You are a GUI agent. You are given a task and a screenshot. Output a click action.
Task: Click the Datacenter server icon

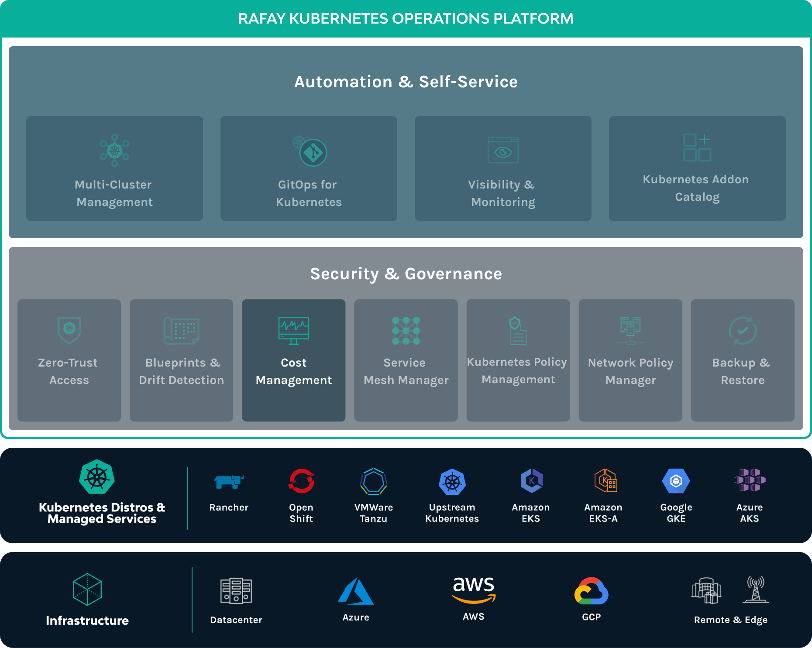(x=236, y=591)
